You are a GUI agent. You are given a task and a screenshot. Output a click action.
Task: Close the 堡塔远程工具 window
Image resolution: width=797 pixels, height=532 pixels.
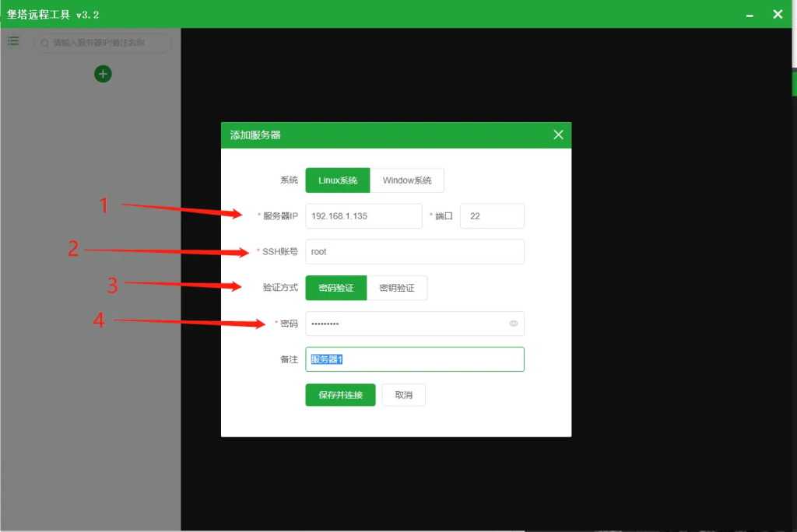[778, 14]
